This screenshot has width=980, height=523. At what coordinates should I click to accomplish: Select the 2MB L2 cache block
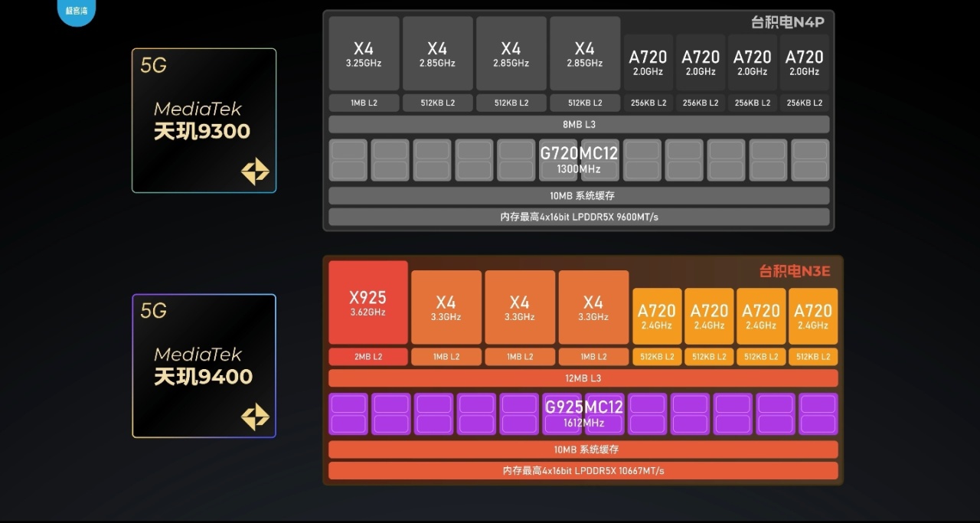click(x=367, y=357)
